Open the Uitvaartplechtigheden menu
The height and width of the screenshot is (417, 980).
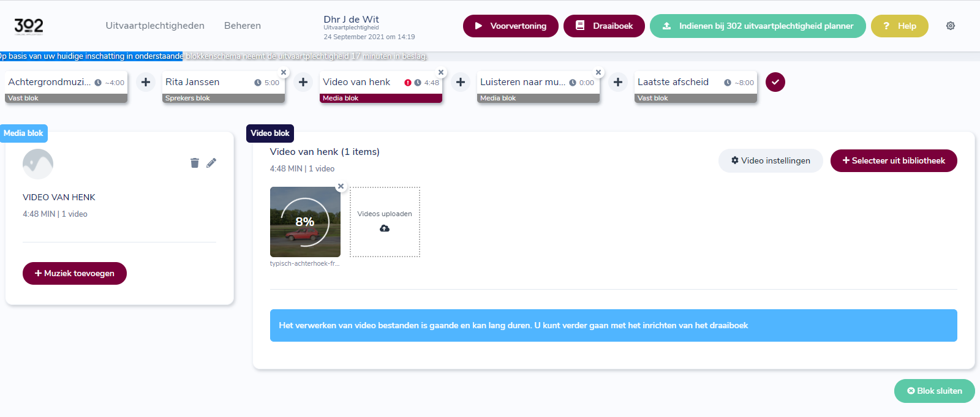pos(155,26)
